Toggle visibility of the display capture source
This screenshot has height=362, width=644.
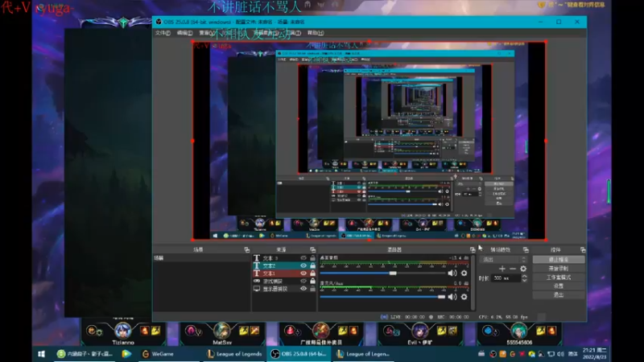(x=303, y=289)
